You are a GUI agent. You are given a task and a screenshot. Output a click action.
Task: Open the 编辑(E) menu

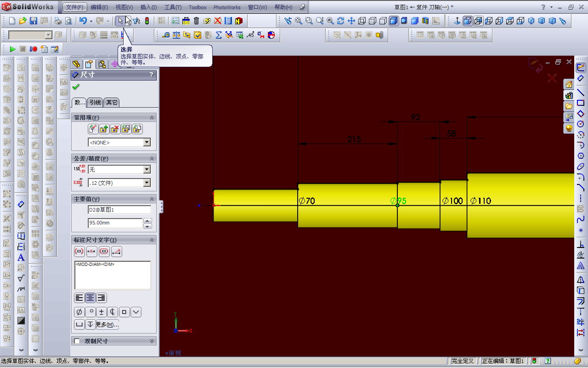[x=99, y=7]
